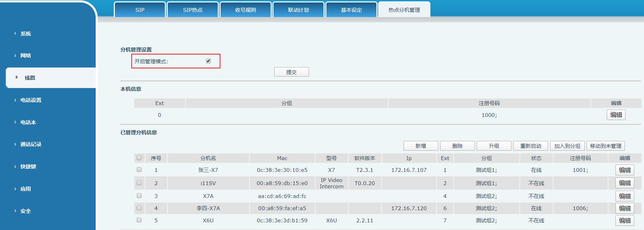Screen dimensions: 644x230
Task: Switch to the SIP热点 tab
Action: 193,10
